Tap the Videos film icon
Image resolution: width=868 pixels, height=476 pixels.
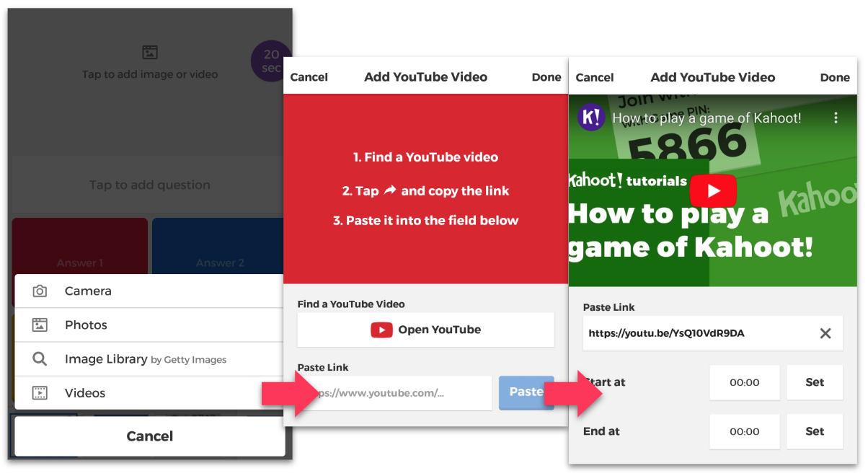(x=40, y=393)
